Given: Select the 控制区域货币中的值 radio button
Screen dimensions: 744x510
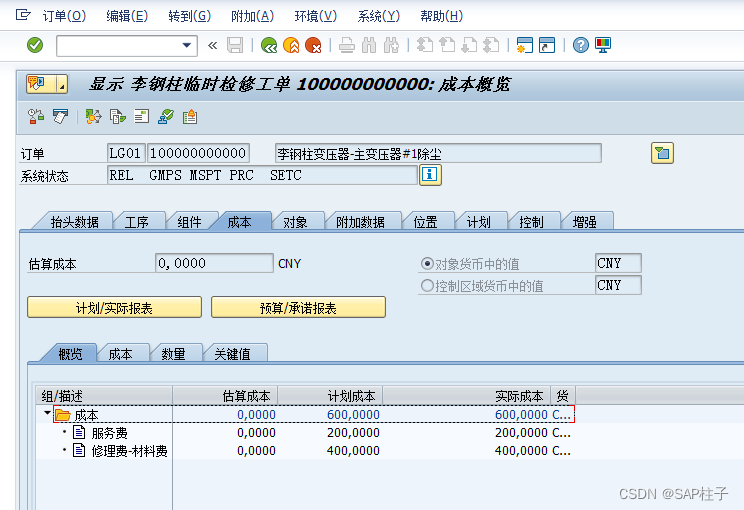Looking at the screenshot, I should pyautogui.click(x=427, y=286).
